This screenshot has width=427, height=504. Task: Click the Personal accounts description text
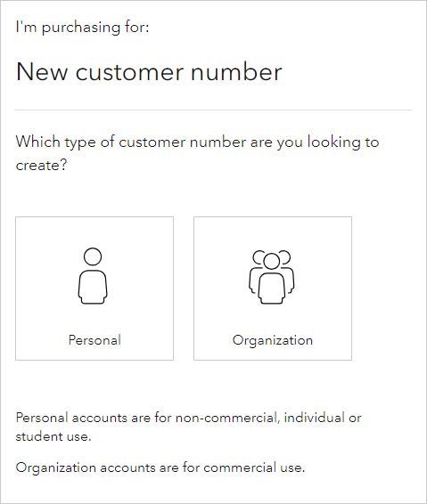pos(189,427)
